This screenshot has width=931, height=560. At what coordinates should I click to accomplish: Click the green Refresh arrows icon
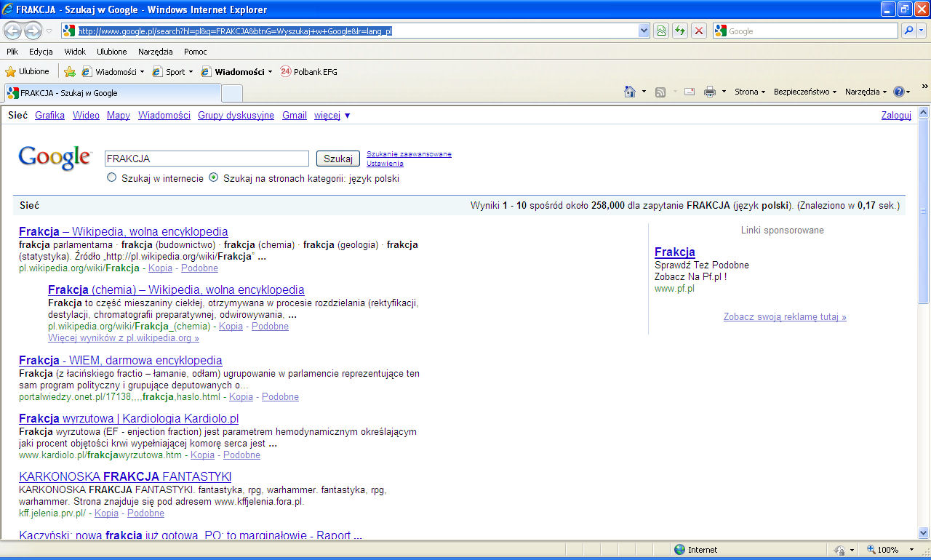coord(680,31)
